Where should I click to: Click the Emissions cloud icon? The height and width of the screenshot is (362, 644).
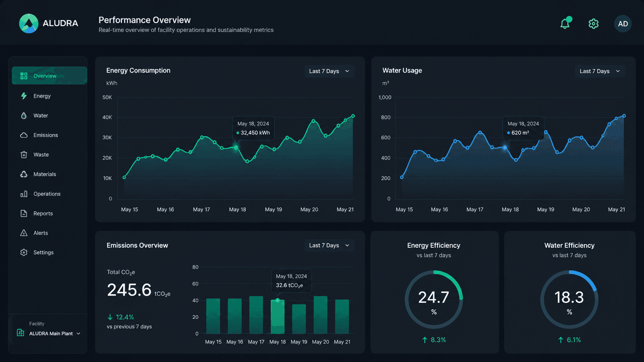(24, 135)
